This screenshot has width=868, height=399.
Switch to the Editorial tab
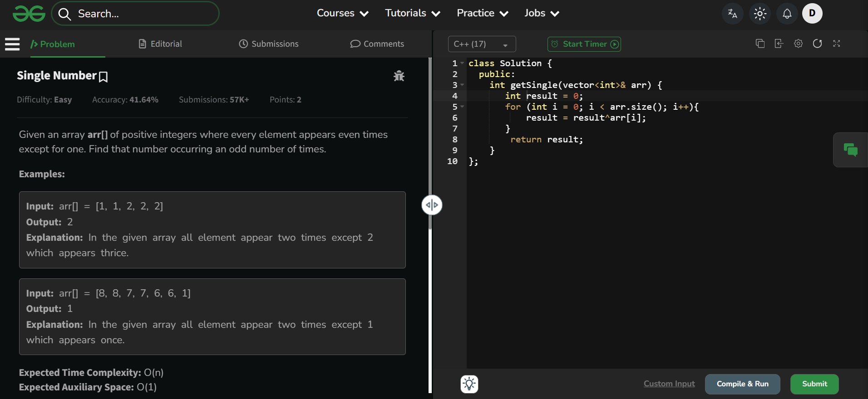160,44
